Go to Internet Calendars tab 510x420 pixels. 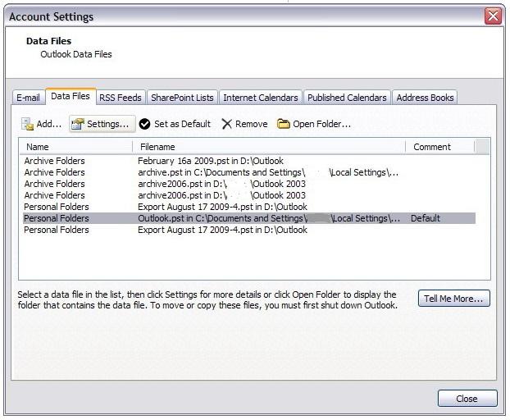tap(261, 98)
